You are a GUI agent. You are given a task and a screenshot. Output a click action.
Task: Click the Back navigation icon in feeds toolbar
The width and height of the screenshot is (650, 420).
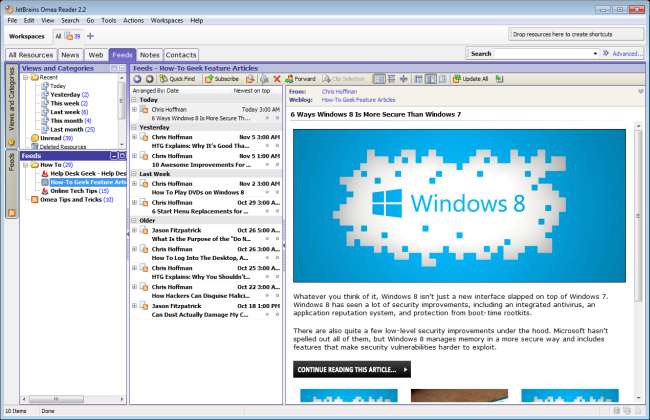137,79
